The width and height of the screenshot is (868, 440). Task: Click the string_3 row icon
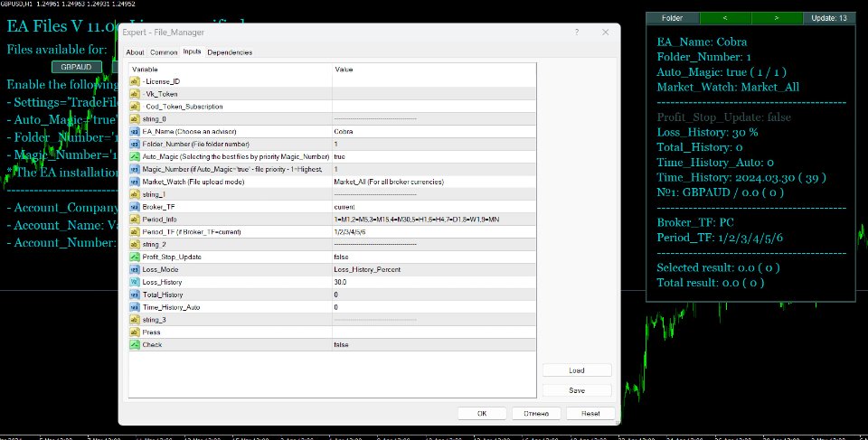click(x=135, y=320)
